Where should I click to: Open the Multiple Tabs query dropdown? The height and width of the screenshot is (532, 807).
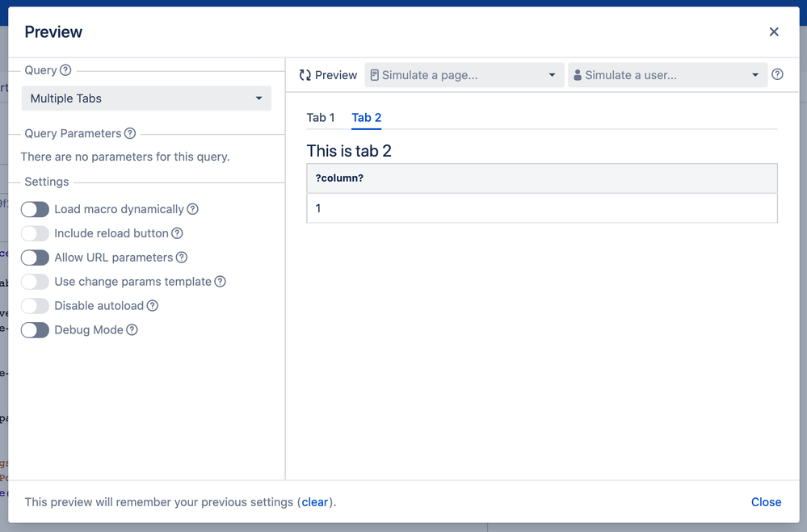(146, 98)
